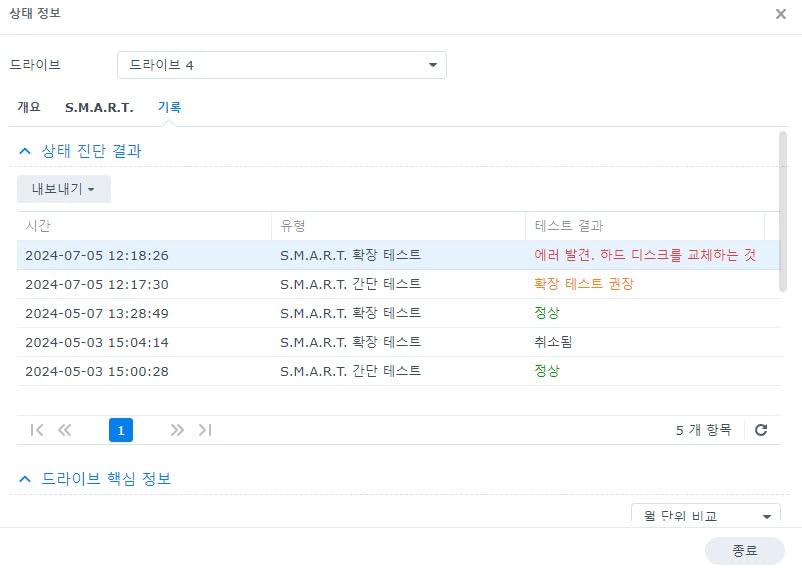Viewport: 802px width, 568px height.
Task: Collapse the 상태 진단 결과 section
Action: pyautogui.click(x=25, y=151)
